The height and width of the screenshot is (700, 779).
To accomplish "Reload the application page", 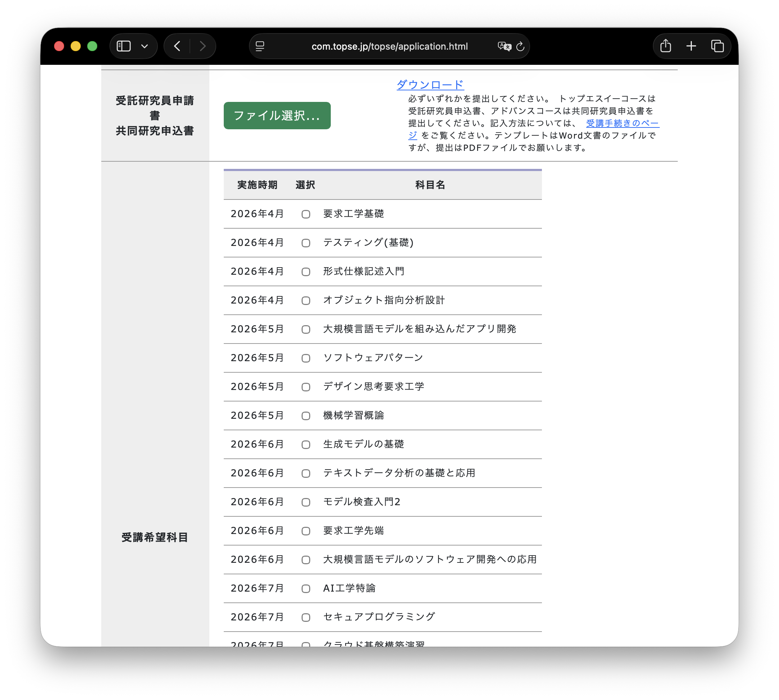I will coord(520,46).
